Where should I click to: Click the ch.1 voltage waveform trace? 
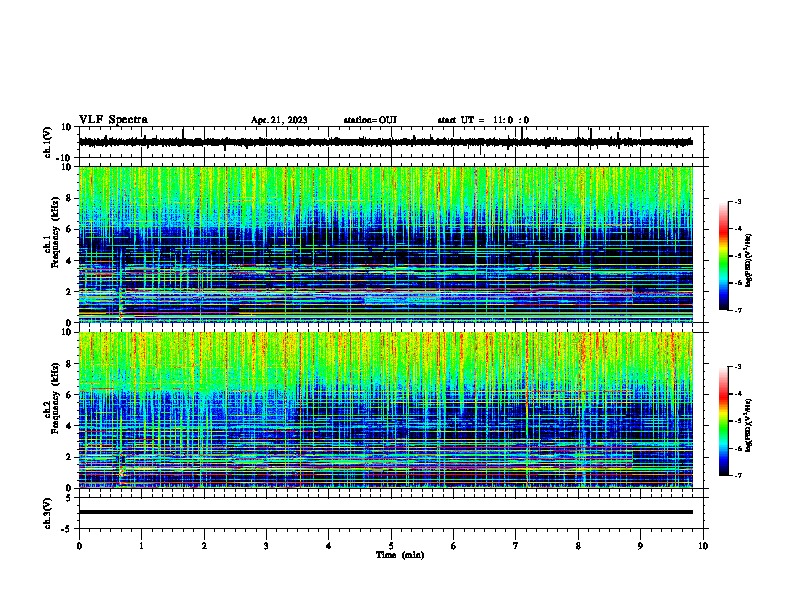coord(385,142)
